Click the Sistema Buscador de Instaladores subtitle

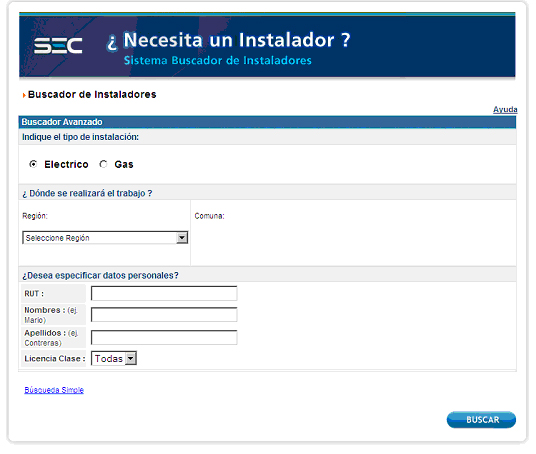218,61
